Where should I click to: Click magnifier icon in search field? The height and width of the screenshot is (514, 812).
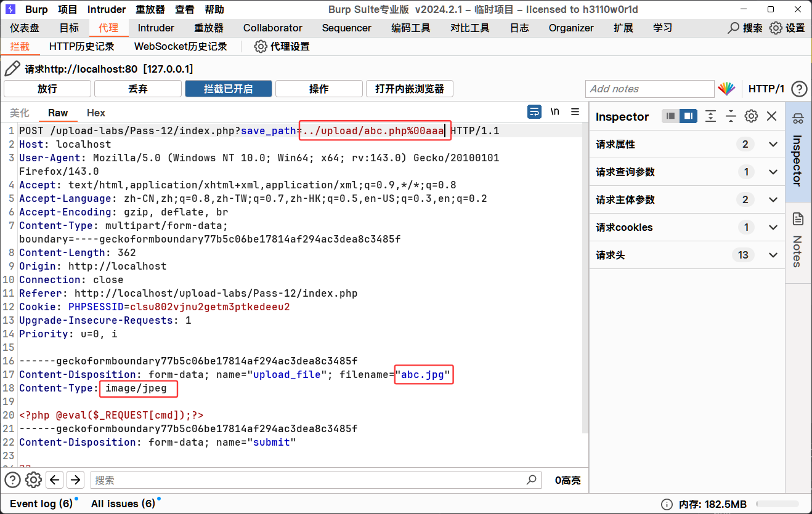(532, 480)
